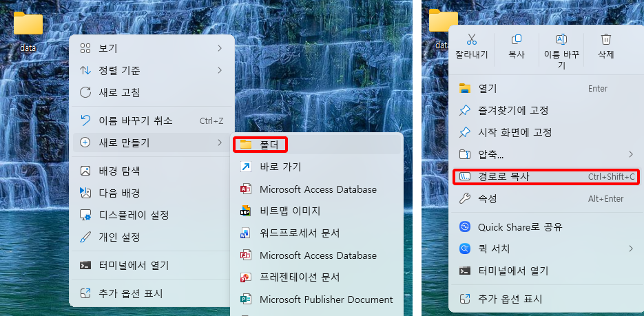Select the data folder icon in left screenshot
644x316 pixels.
[28, 24]
